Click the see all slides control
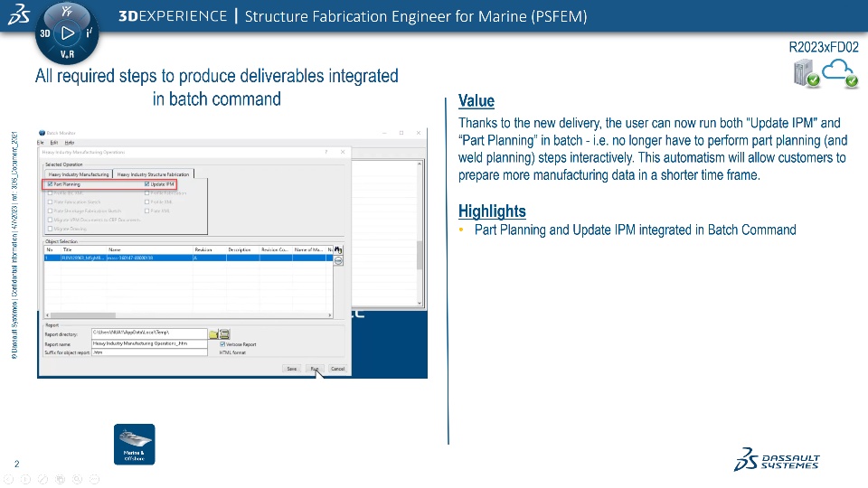Image resolution: width=868 pixels, height=488 pixels. point(60,479)
